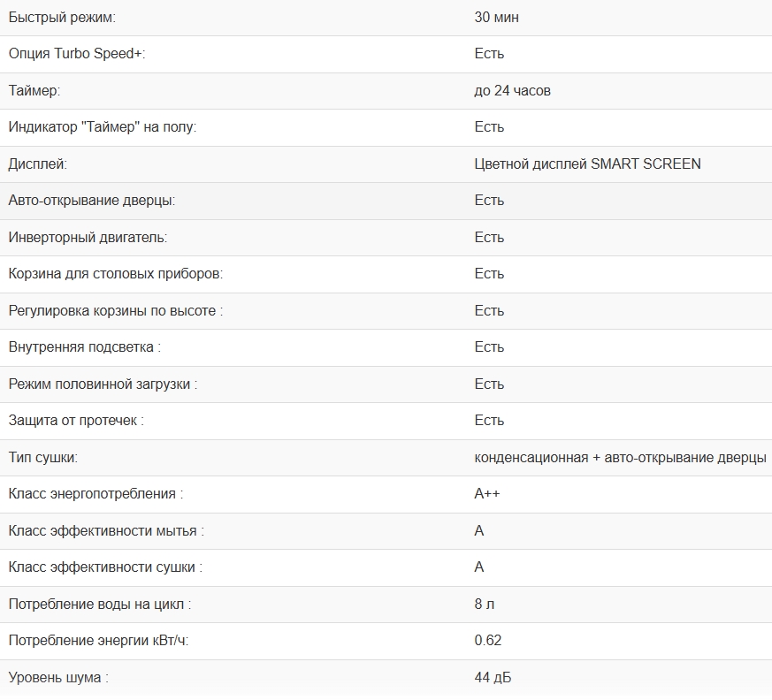Click the "Режим половинной загрузки" label
Viewport: 772px width, 700px height.
[x=100, y=384]
